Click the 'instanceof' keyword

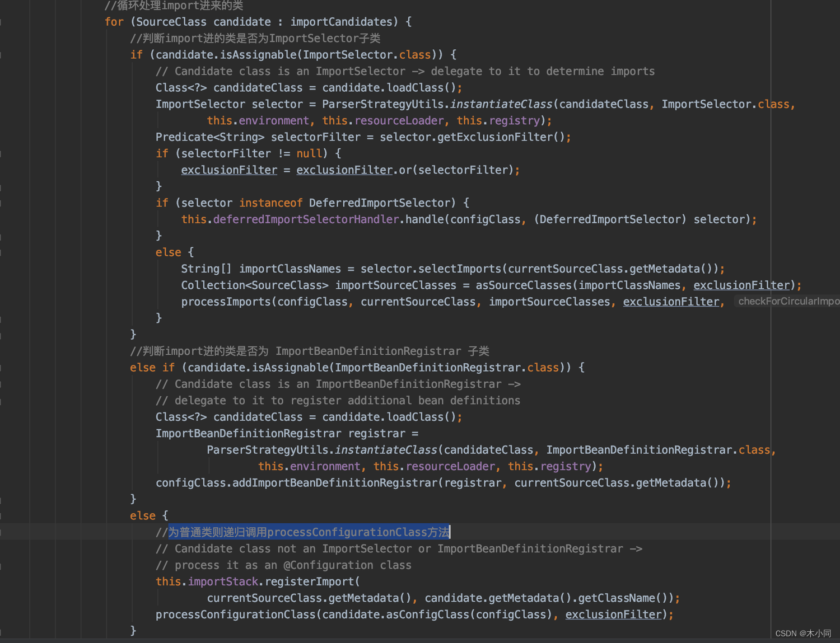[271, 203]
